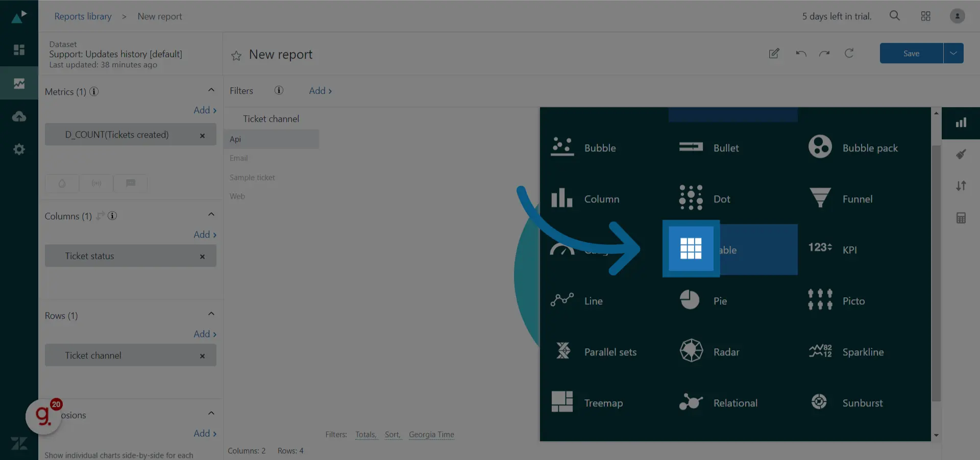Select the Column chart type

click(x=585, y=199)
